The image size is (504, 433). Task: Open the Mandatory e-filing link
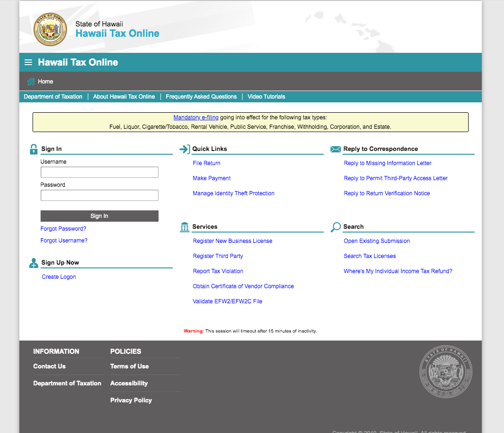point(196,117)
